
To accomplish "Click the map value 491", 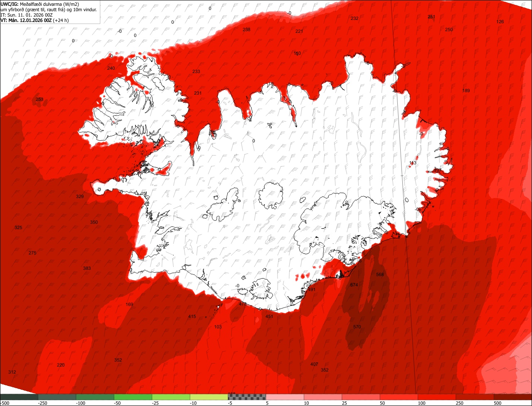I will [312, 289].
